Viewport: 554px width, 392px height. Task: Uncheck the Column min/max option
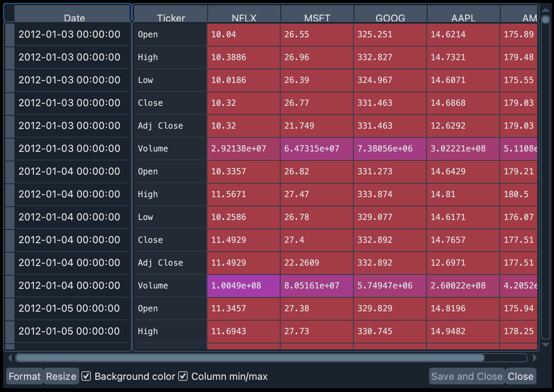[x=183, y=376]
